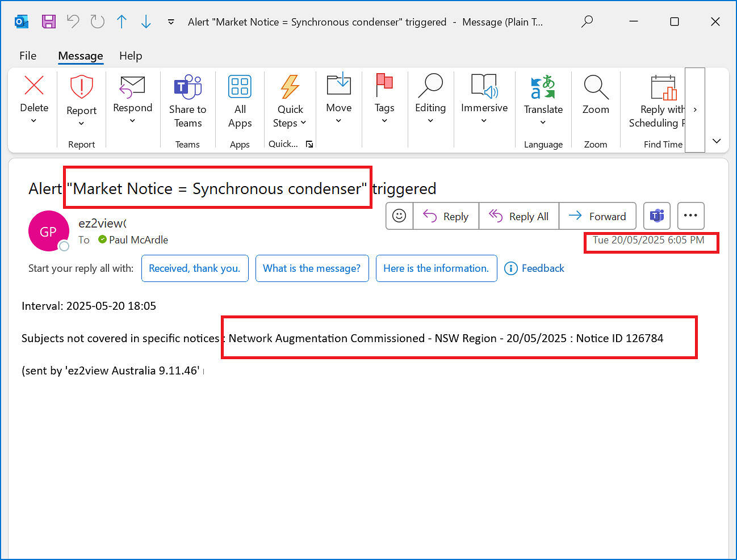737x560 pixels.
Task: Click the Translate icon
Action: click(x=543, y=87)
